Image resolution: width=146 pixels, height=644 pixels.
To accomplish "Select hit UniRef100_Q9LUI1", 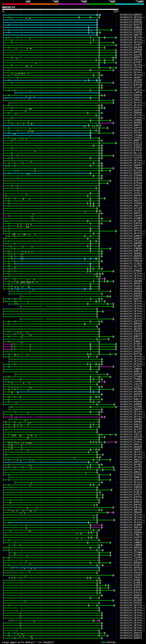I will point(131,198).
